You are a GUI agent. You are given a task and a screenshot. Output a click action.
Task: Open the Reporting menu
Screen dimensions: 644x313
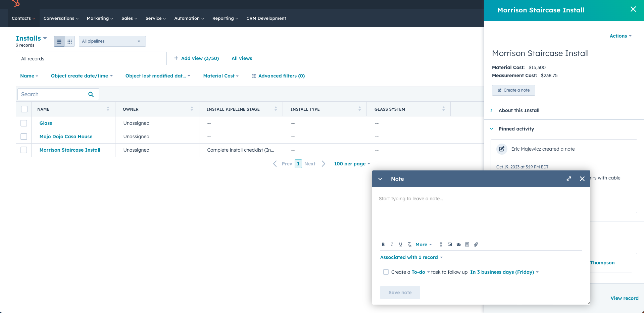tap(225, 18)
